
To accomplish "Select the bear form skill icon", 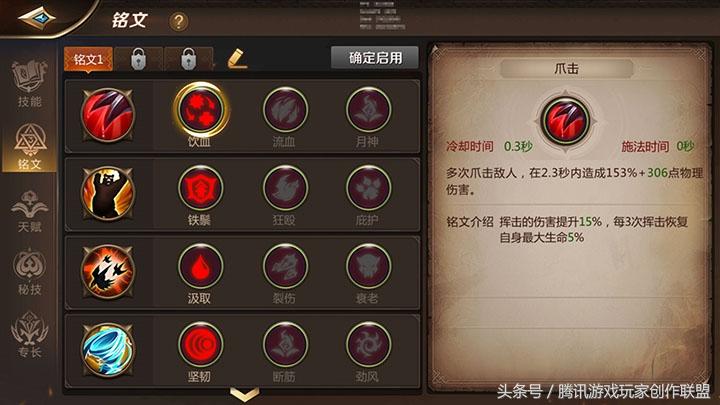I will 108,193.
